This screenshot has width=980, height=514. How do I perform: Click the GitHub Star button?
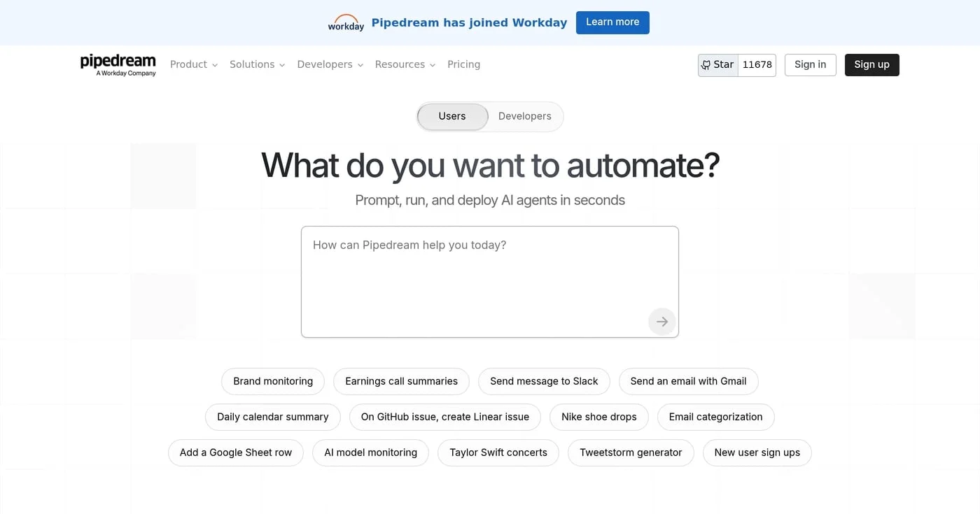click(718, 65)
